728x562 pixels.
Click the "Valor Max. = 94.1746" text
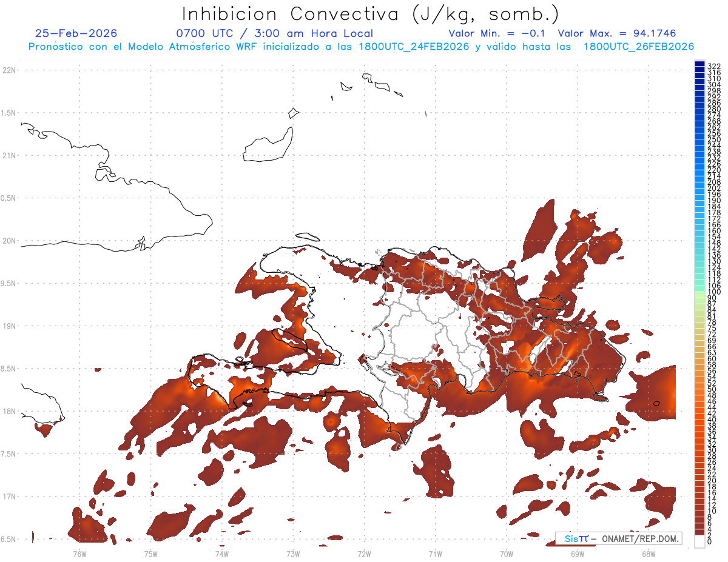tap(617, 34)
